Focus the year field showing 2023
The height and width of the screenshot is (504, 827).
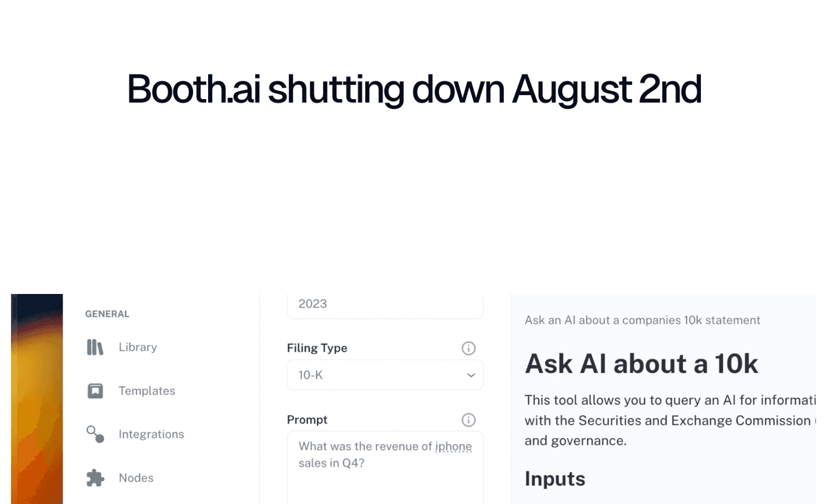coord(385,306)
